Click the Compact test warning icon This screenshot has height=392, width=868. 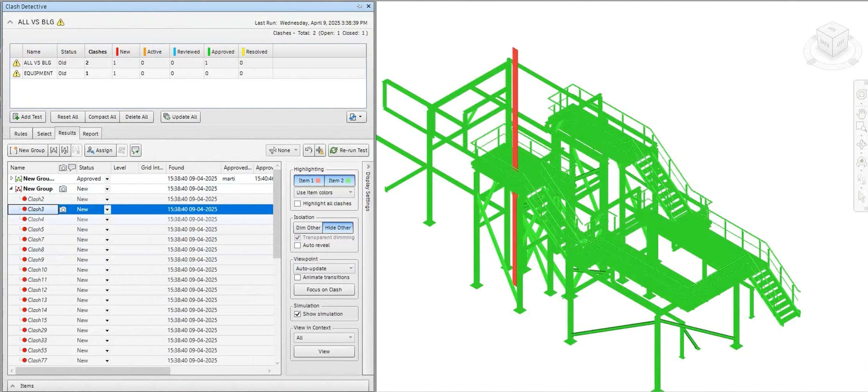pyautogui.click(x=320, y=150)
